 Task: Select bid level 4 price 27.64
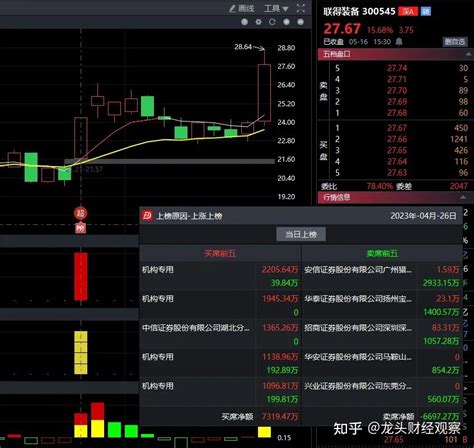(x=397, y=162)
